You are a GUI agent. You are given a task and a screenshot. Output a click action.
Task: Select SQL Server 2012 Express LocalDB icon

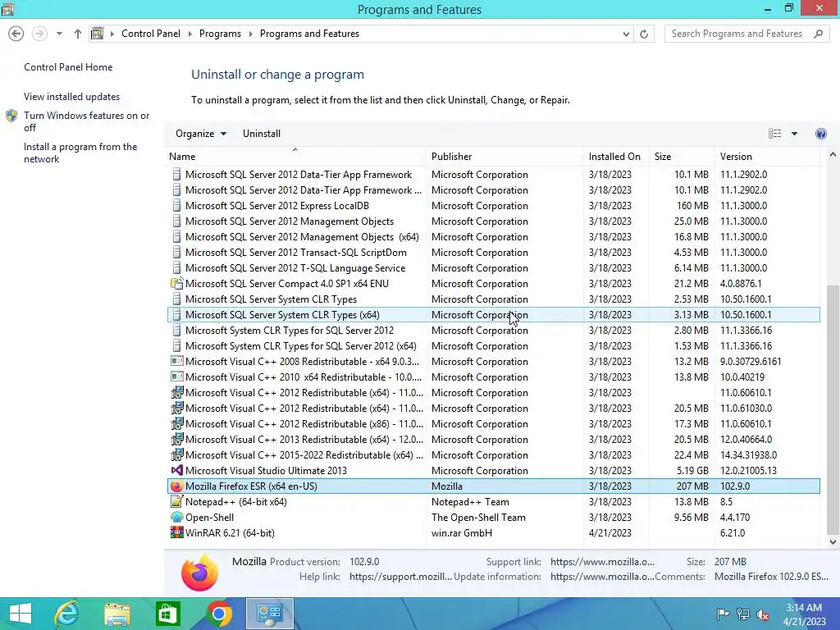click(x=176, y=206)
